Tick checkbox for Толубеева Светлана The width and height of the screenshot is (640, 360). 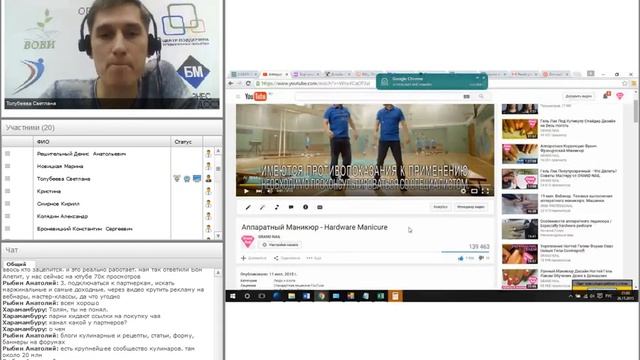coord(7,178)
